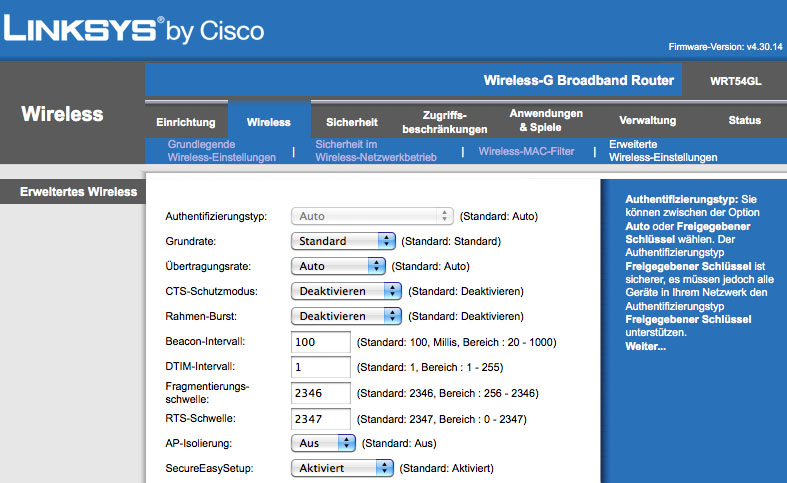Click the Übertragungsrate: field label
This screenshot has width=787, height=483.
(x=208, y=266)
